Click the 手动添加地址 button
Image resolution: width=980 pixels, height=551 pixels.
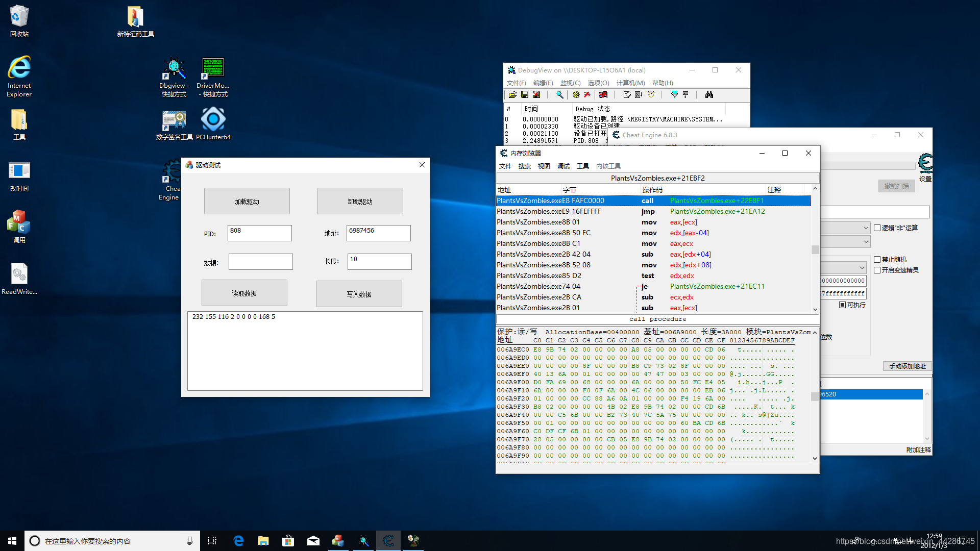point(908,366)
